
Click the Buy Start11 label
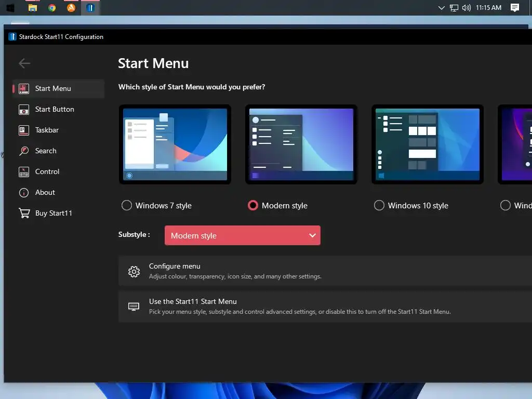click(x=54, y=214)
